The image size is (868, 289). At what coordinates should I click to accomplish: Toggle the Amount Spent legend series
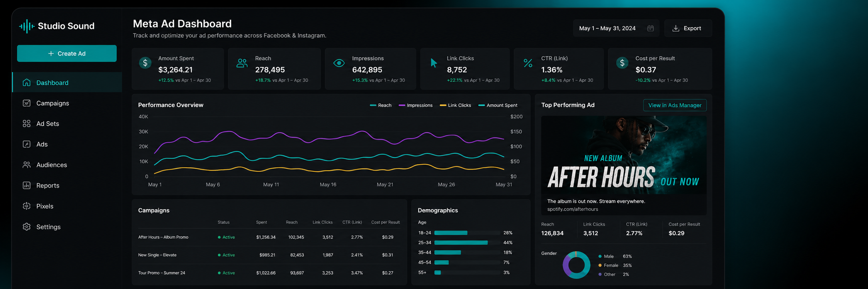(498, 105)
